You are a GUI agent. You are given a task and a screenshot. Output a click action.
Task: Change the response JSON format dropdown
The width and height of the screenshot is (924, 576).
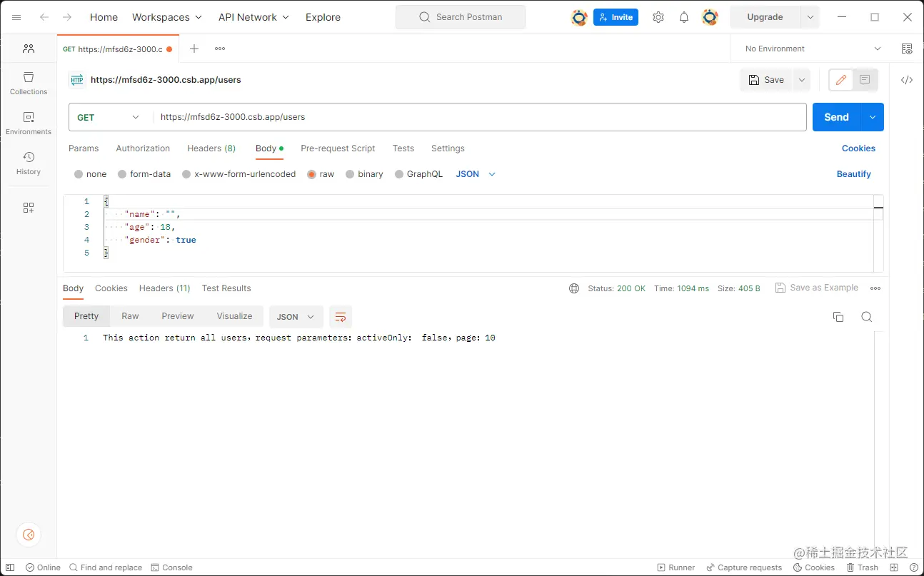296,317
